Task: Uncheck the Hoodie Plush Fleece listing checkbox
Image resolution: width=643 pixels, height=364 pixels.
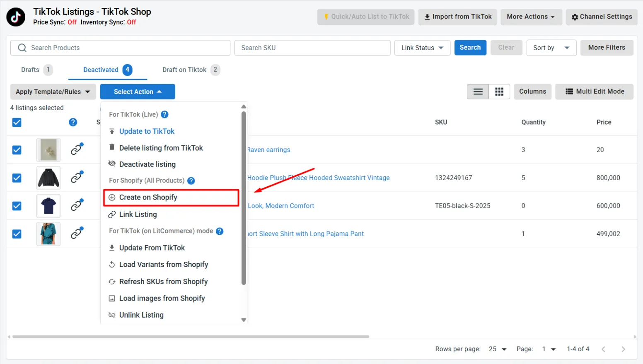Action: (17, 178)
